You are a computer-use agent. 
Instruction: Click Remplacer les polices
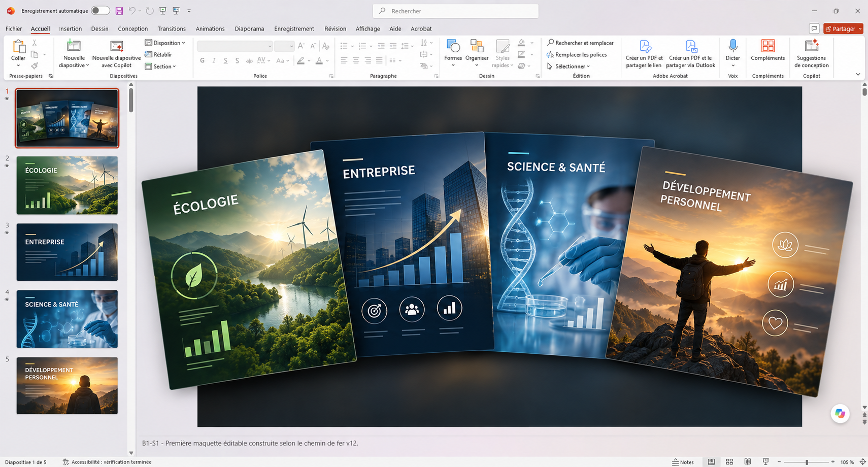click(577, 54)
